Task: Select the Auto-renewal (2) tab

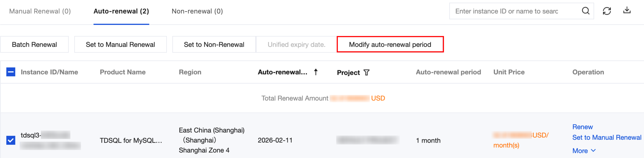Action: coord(121,11)
